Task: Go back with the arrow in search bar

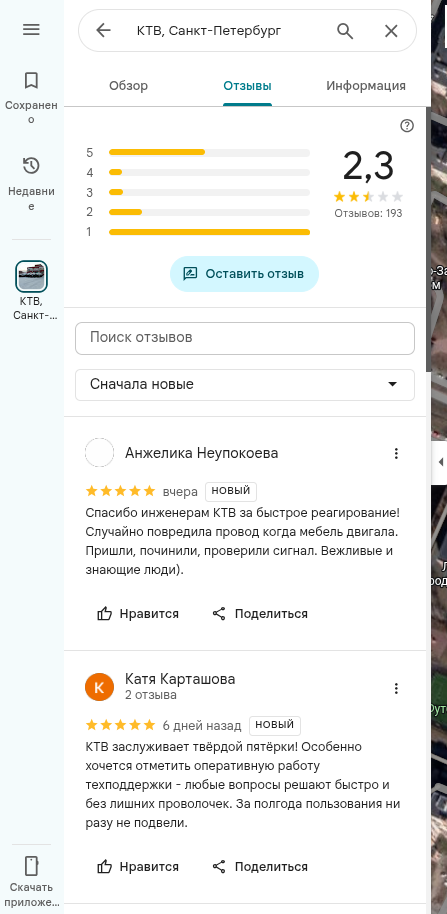Action: click(103, 31)
